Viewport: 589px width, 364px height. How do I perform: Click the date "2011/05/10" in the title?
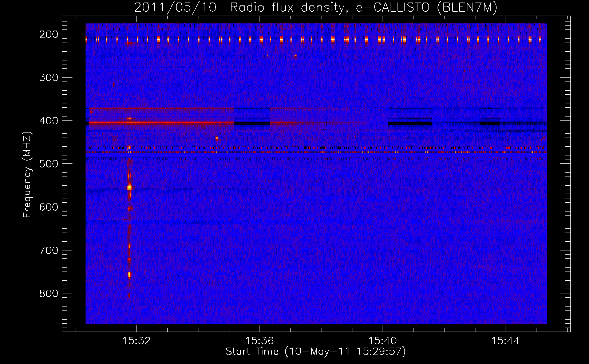[x=175, y=7]
